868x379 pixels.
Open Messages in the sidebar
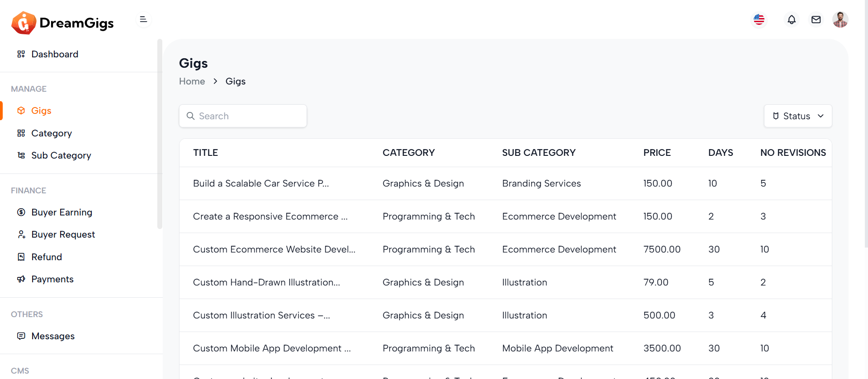click(x=53, y=336)
